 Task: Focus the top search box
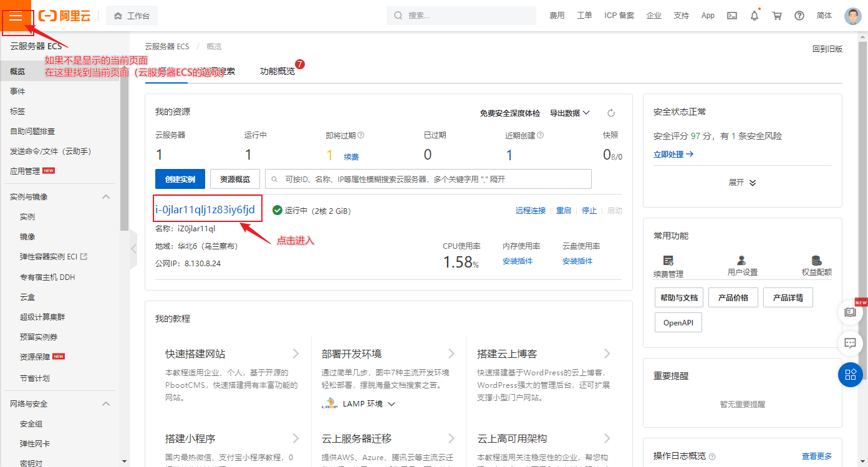461,16
